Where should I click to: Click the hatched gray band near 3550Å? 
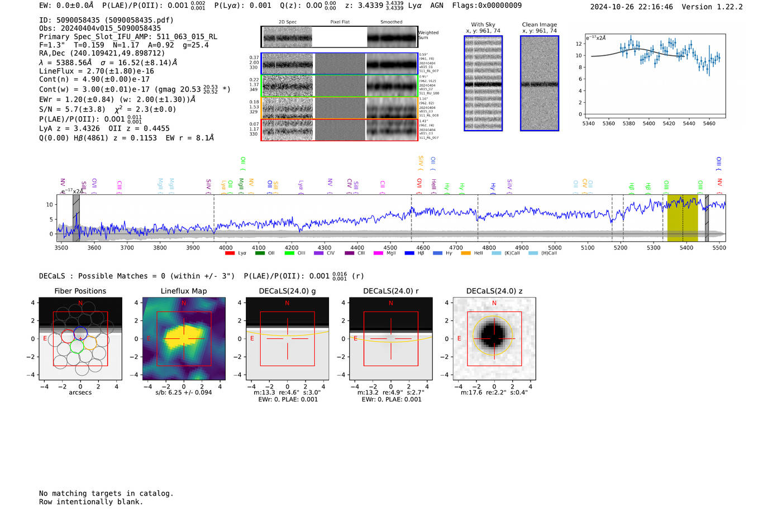coord(76,218)
